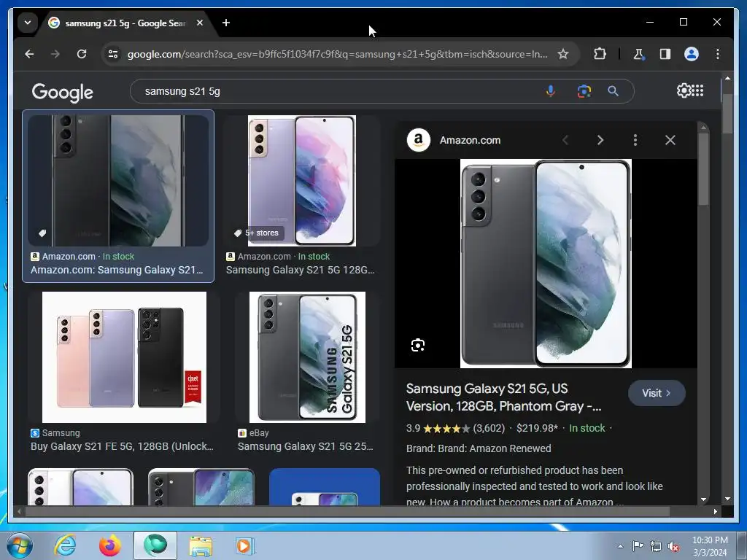Open preview panel three-dot options
The image size is (747, 560).
[635, 140]
